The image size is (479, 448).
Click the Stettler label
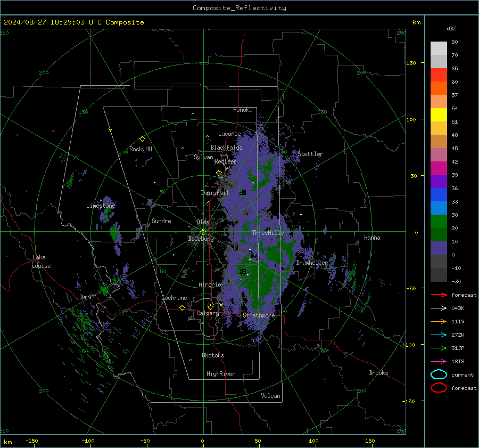[310, 154]
